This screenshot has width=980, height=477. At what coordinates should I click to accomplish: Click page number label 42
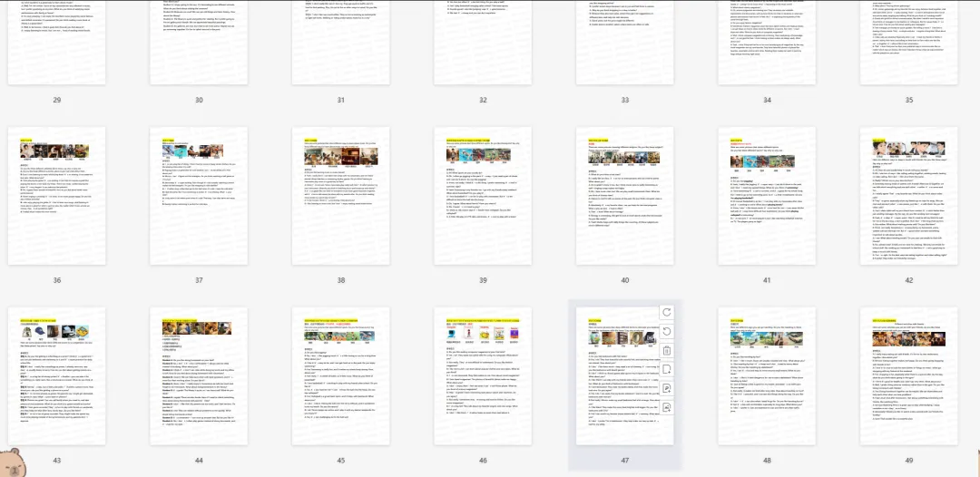(908, 280)
